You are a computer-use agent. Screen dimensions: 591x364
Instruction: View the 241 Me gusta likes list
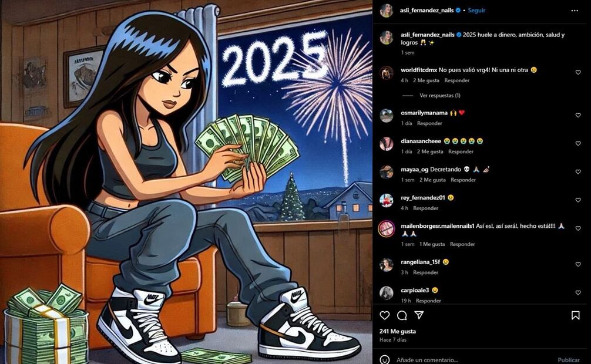pos(398,331)
